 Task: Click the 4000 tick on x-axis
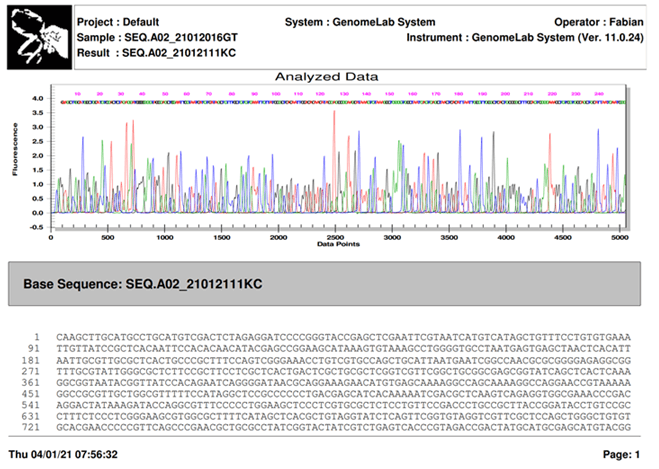tap(511, 236)
